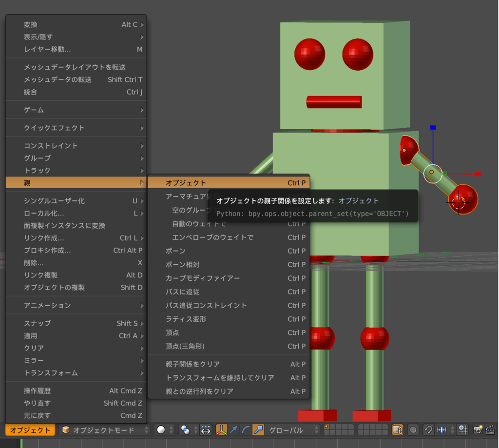This screenshot has width=499, height=448.
Task: Choose ボーン相対 parent option
Action: coord(229,265)
